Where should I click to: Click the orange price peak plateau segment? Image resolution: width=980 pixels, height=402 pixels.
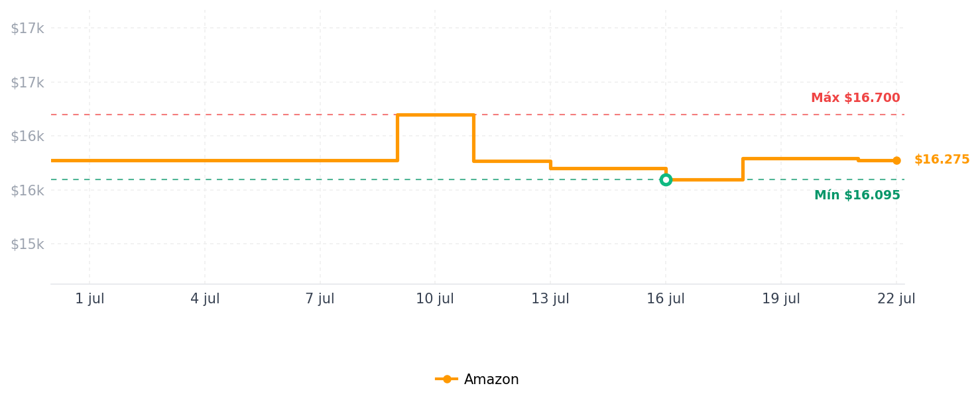coord(436,115)
